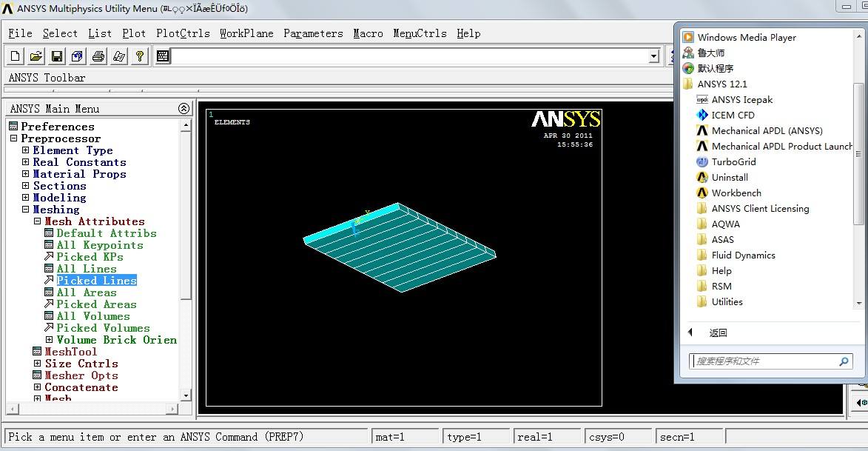
Task: Click the start menu search field
Action: coord(770,361)
